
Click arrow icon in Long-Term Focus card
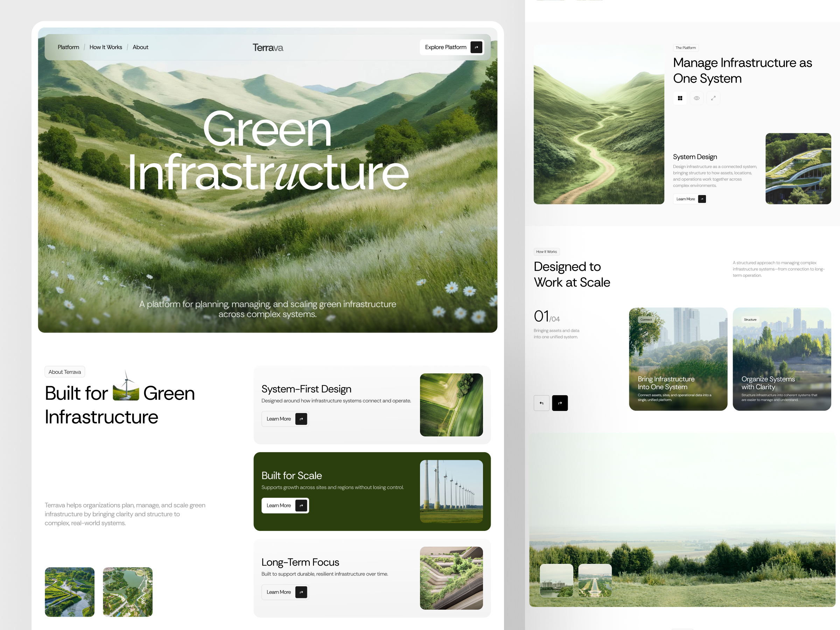click(301, 592)
